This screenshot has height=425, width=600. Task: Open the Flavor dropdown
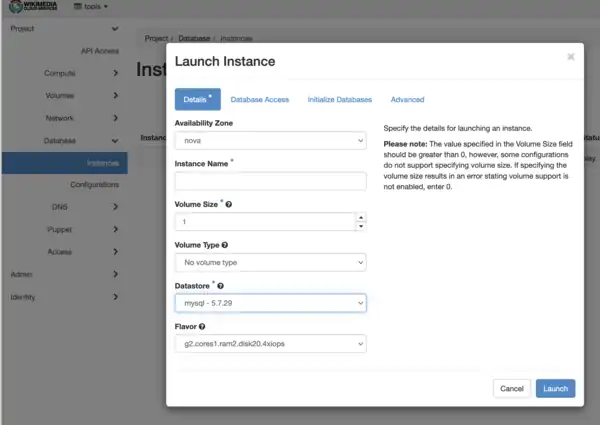coord(270,344)
